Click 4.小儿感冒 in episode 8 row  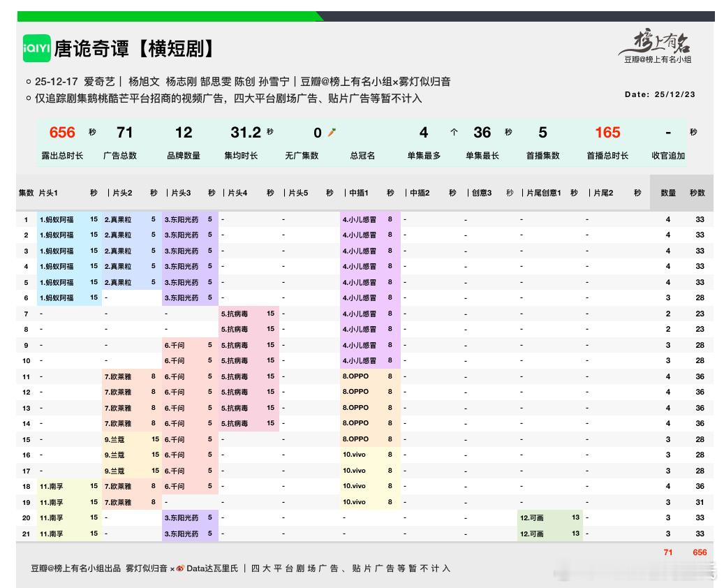(x=360, y=330)
